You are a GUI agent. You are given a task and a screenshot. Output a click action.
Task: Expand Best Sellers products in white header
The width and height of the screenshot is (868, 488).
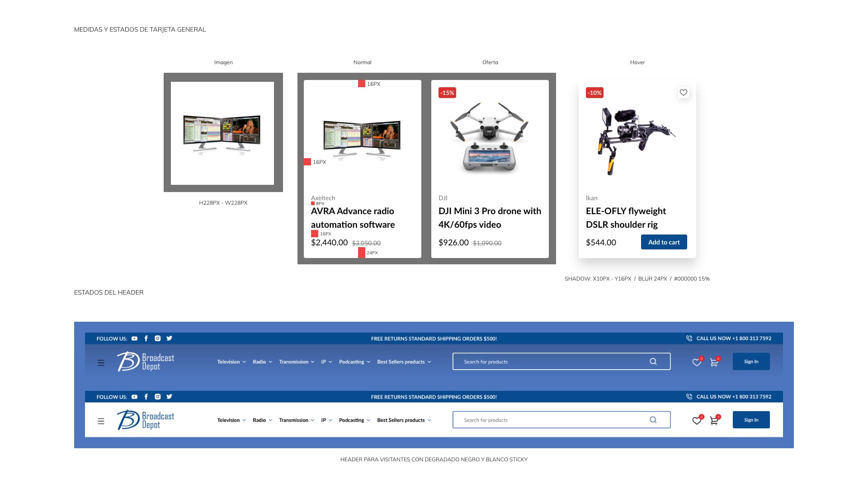pyautogui.click(x=404, y=420)
